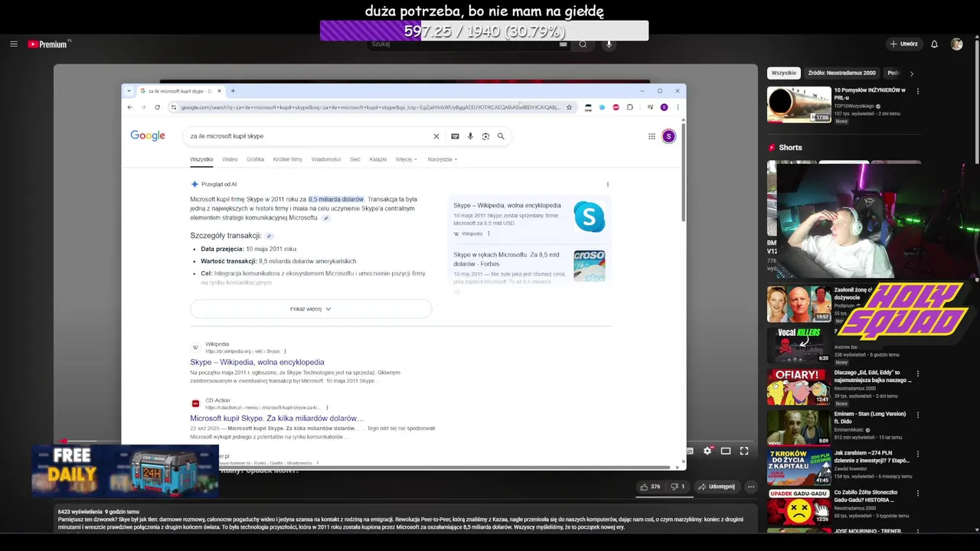Viewport: 980px width, 551px height.
Task: Toggle subtitles in the video player
Action: [x=689, y=451]
